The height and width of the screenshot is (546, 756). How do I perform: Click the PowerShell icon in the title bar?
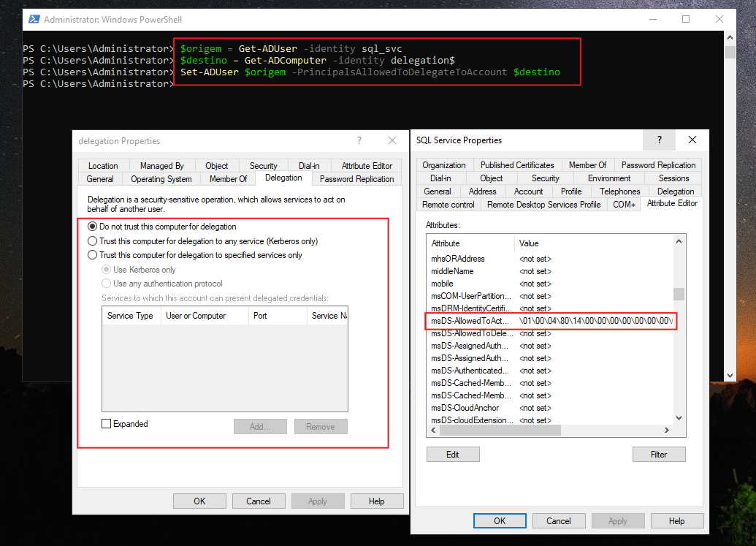(x=33, y=19)
